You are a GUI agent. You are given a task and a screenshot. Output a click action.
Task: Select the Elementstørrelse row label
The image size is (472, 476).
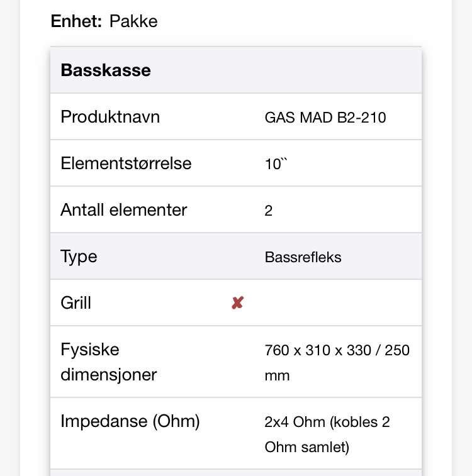tap(126, 163)
